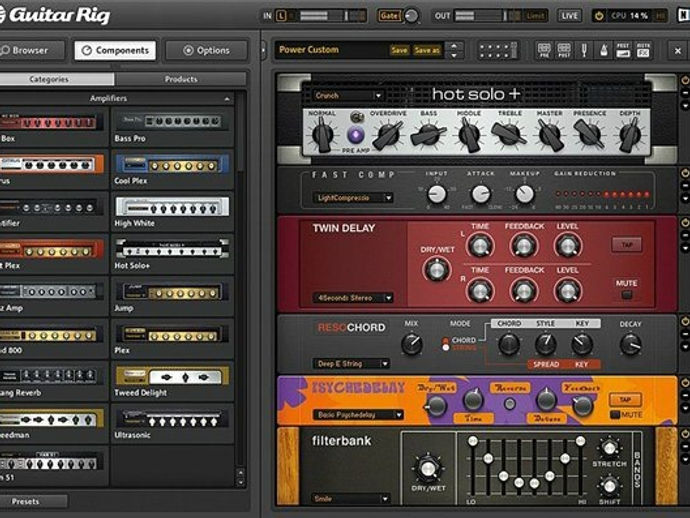Image resolution: width=690 pixels, height=518 pixels.
Task: Select the Ultrasonic amplifier
Action: pyautogui.click(x=172, y=423)
